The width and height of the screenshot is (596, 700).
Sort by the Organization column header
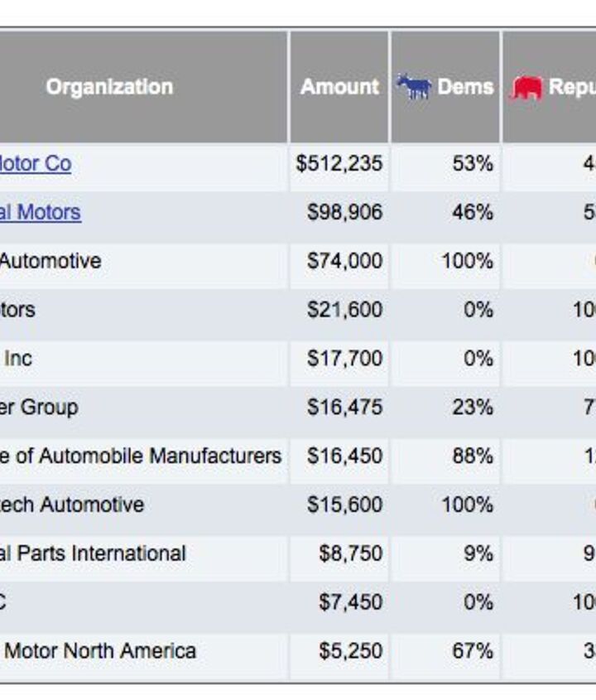coord(109,87)
